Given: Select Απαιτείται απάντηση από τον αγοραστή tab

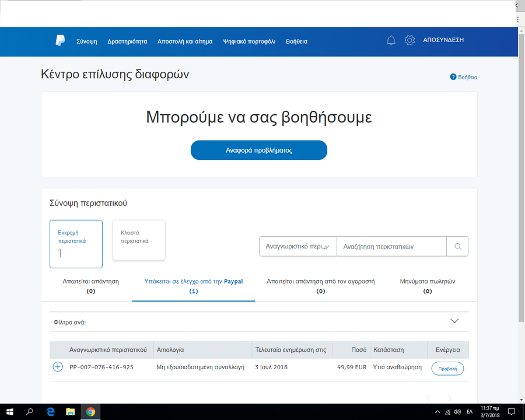Looking at the screenshot, I should pyautogui.click(x=320, y=286).
